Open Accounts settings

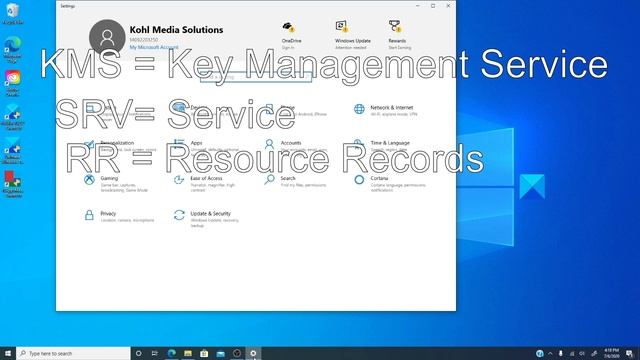tap(295, 146)
